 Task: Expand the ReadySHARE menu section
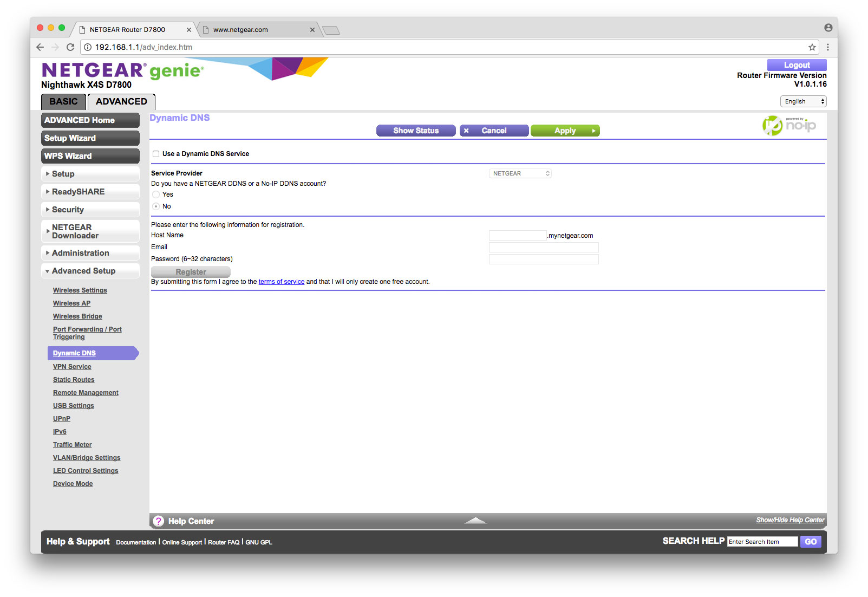click(x=90, y=192)
